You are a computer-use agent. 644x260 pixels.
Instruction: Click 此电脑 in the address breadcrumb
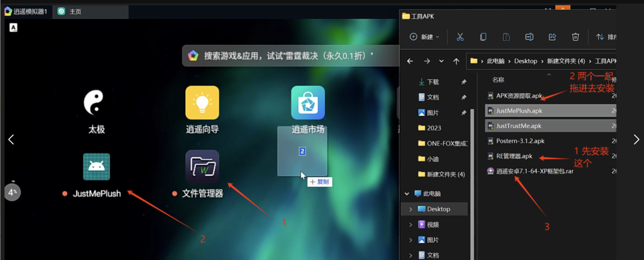tap(496, 61)
